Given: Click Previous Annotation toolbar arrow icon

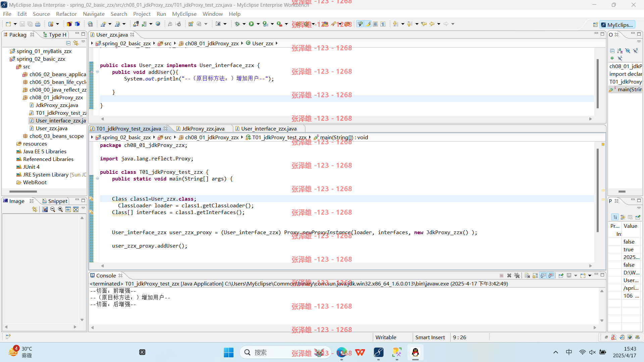Looking at the screenshot, I should click(410, 24).
